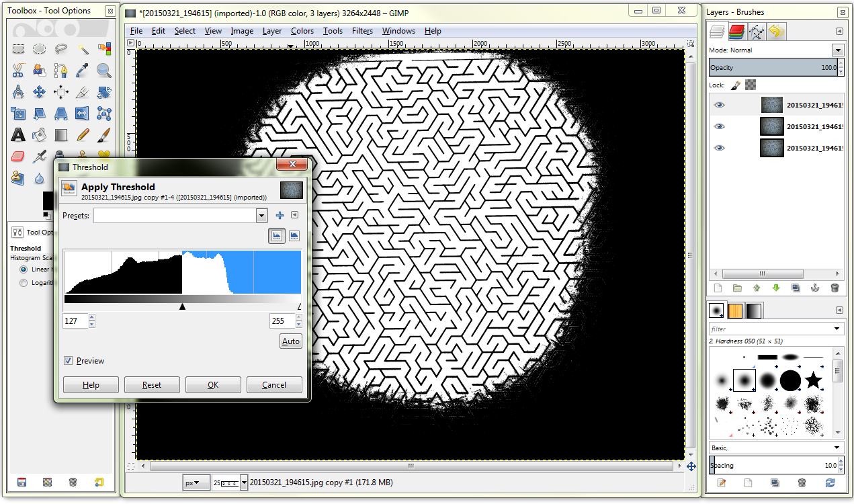Pick the Color Picker tool
The width and height of the screenshot is (854, 504).
coord(82,71)
